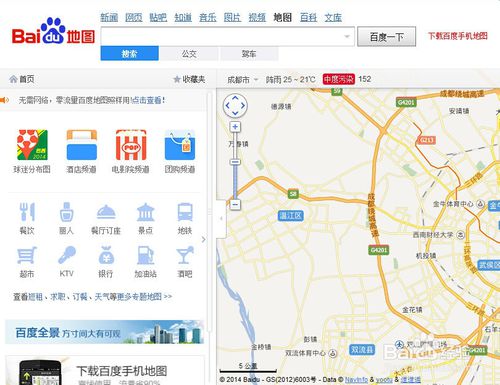Open the 音乐 music nav link

(x=208, y=17)
